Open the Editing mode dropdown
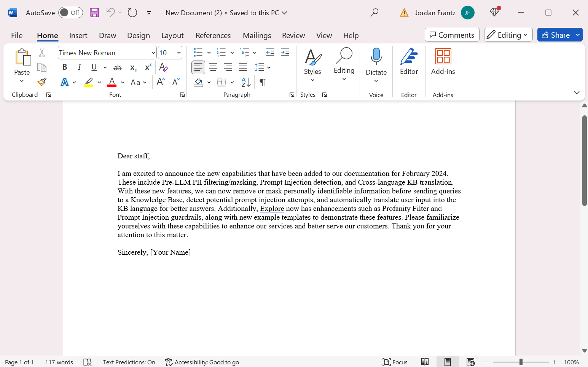This screenshot has width=588, height=367. (508, 35)
